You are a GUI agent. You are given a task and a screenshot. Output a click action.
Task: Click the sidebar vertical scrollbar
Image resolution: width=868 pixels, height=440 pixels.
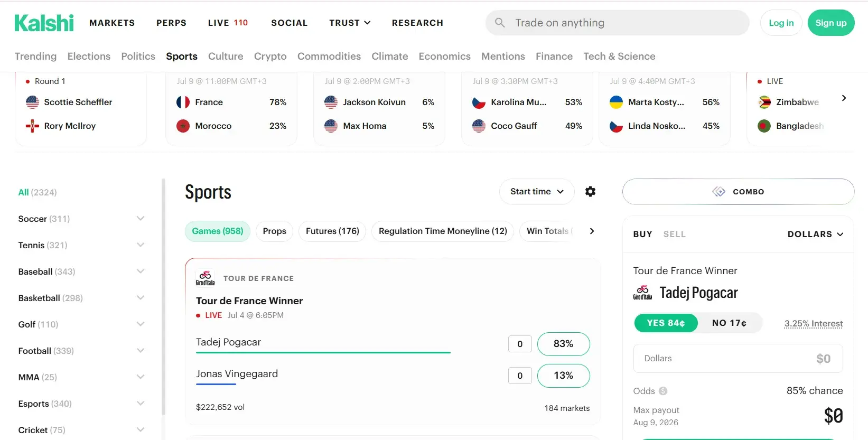point(163,297)
